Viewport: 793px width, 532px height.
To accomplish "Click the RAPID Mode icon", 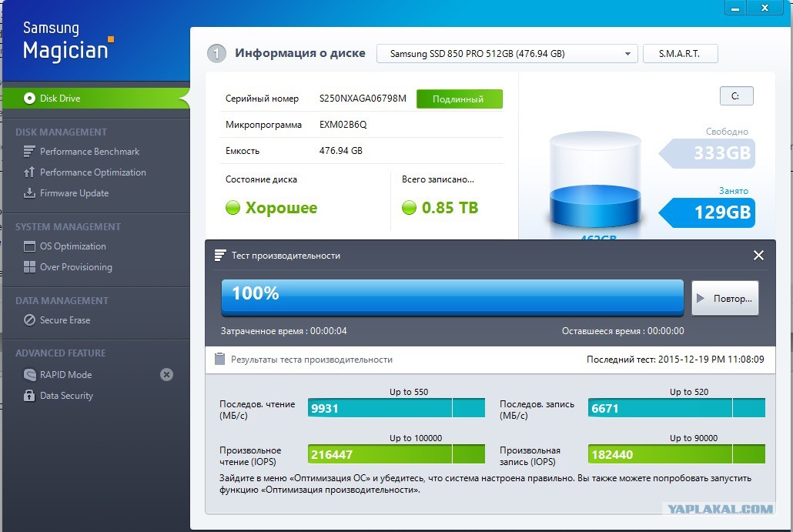I will (x=29, y=374).
